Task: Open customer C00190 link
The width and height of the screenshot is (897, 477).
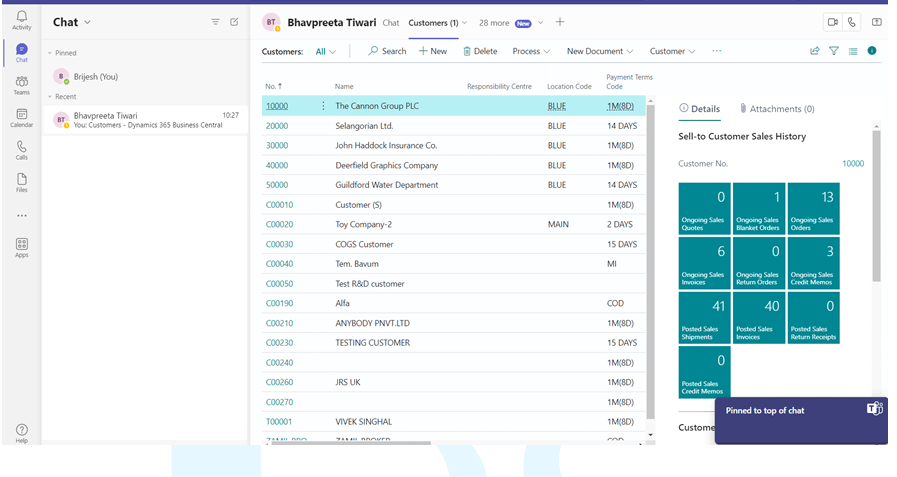Action: (279, 303)
